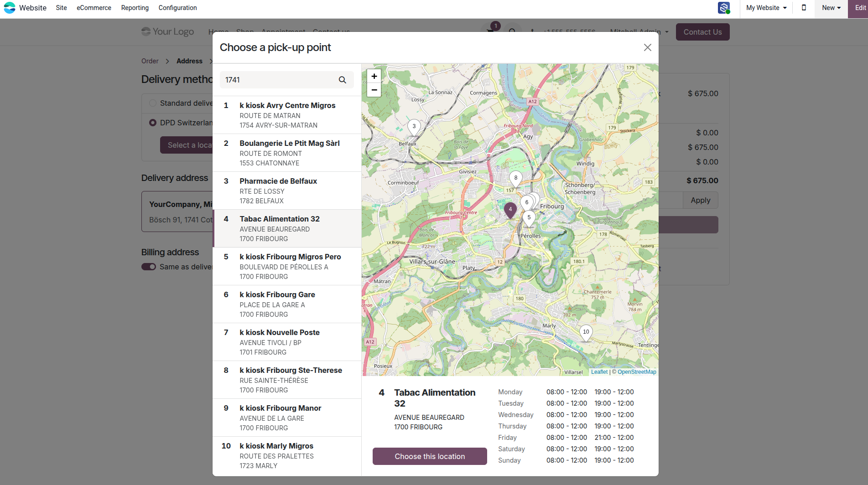The height and width of the screenshot is (485, 868).
Task: Open the mobile preview icon
Action: coord(804,8)
